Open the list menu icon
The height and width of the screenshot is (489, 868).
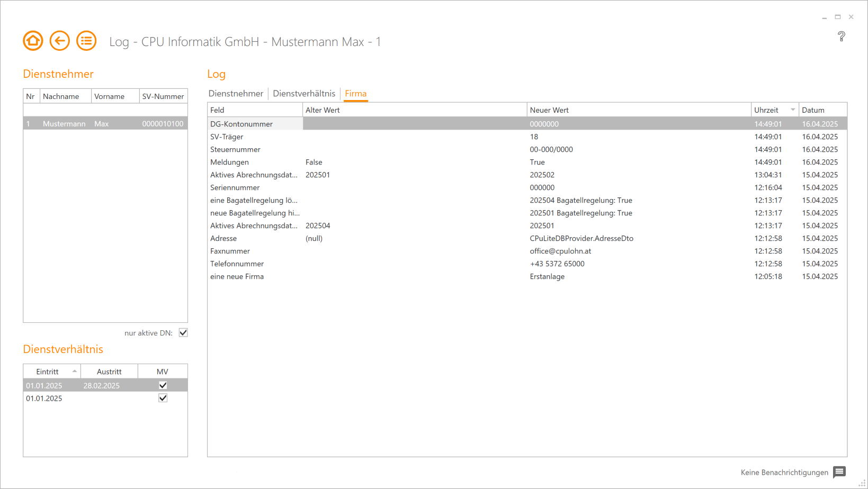[x=86, y=41]
